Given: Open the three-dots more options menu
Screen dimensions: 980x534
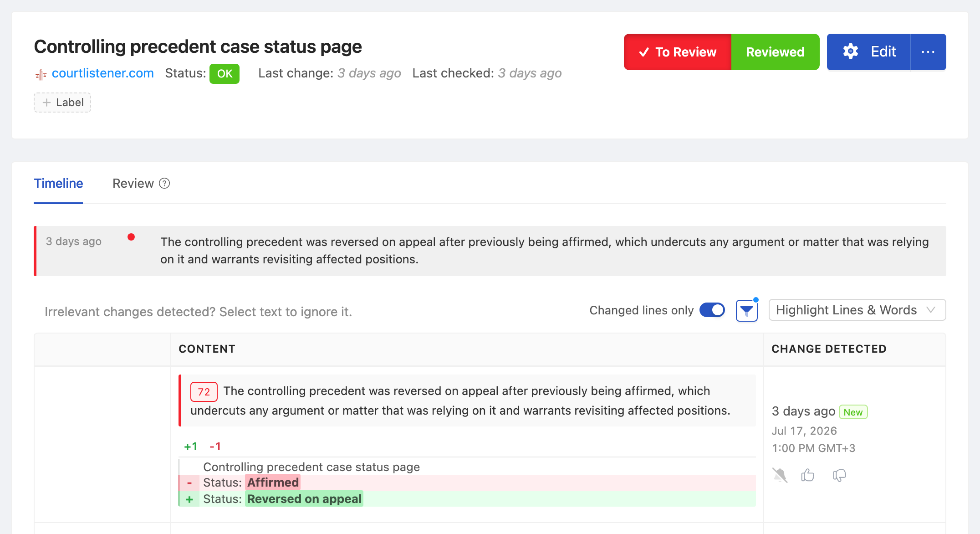Looking at the screenshot, I should (x=928, y=52).
